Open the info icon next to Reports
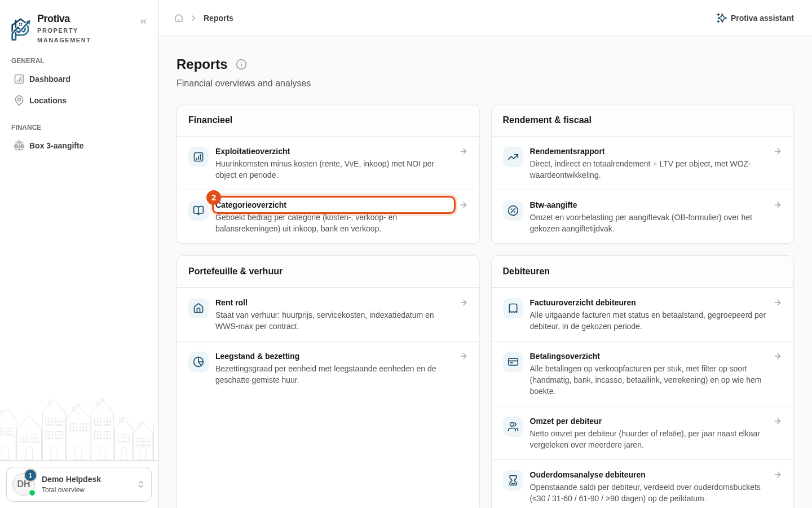 coord(241,64)
